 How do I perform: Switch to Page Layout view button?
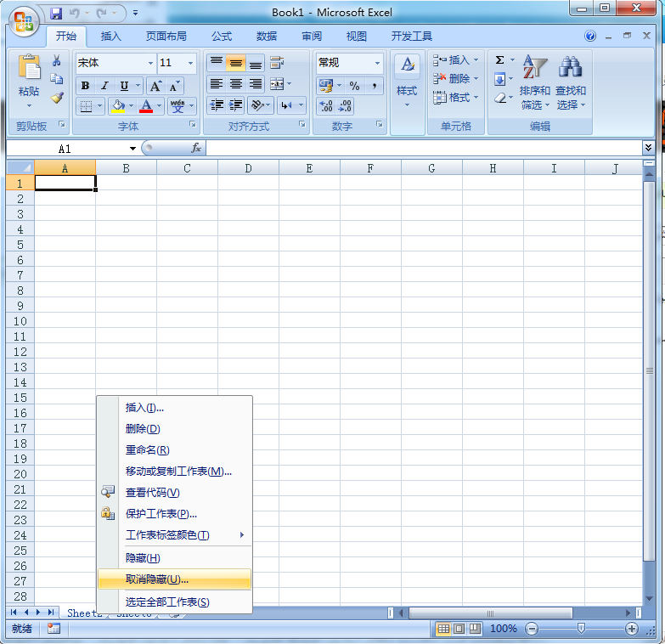click(459, 629)
